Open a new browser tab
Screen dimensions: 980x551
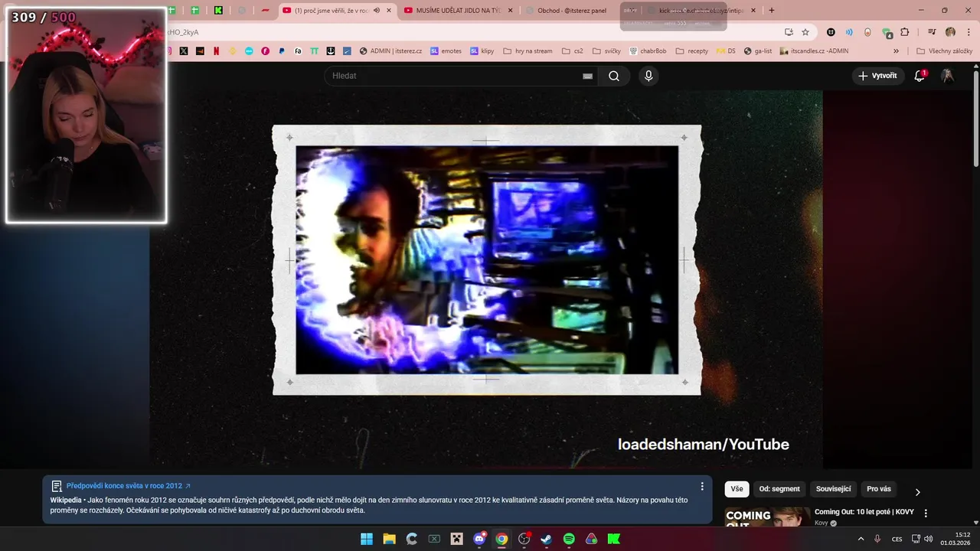pos(771,10)
